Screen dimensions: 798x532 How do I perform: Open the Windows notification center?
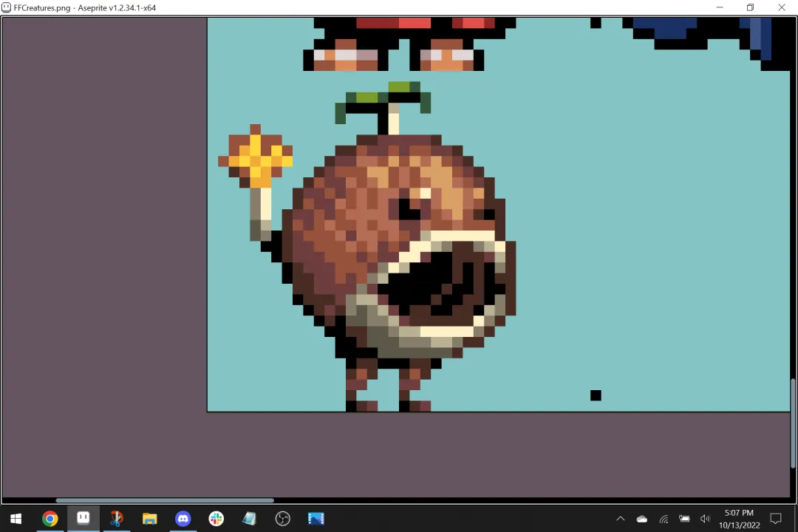point(776,519)
